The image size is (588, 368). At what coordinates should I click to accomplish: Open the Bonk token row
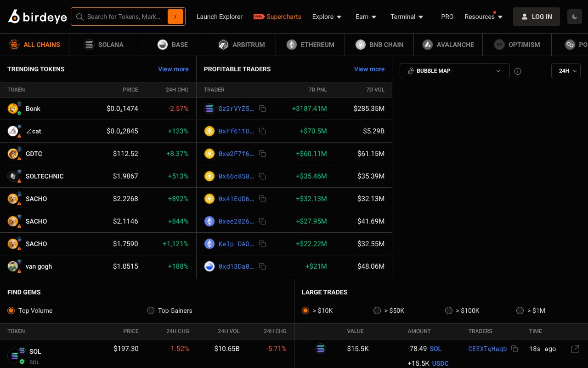click(33, 109)
